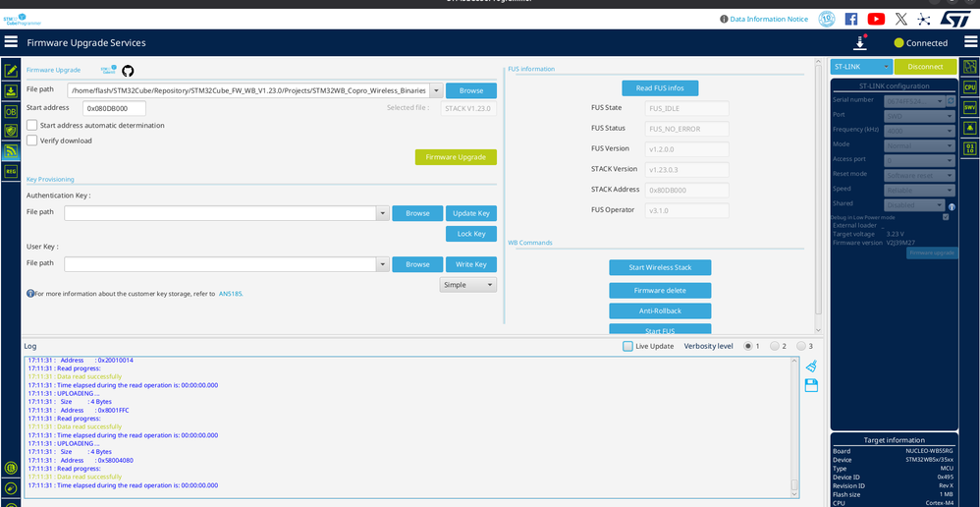Open the Reset mode dropdown
This screenshot has width=980, height=507.
(x=919, y=176)
